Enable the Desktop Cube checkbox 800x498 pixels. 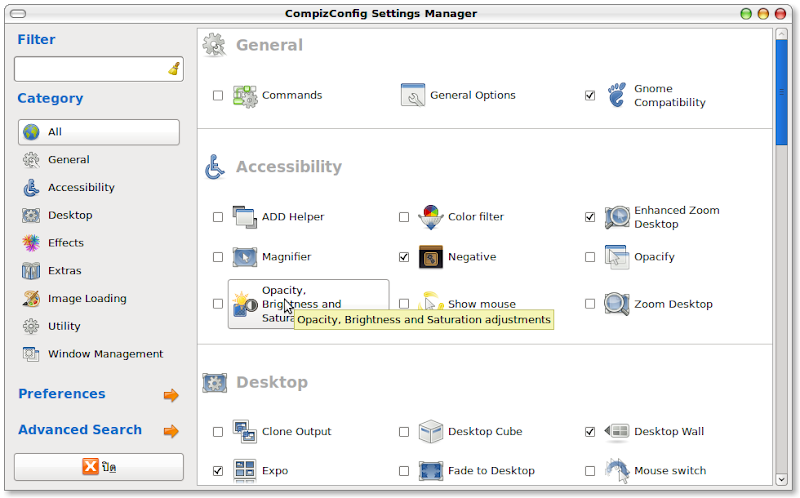click(x=404, y=432)
